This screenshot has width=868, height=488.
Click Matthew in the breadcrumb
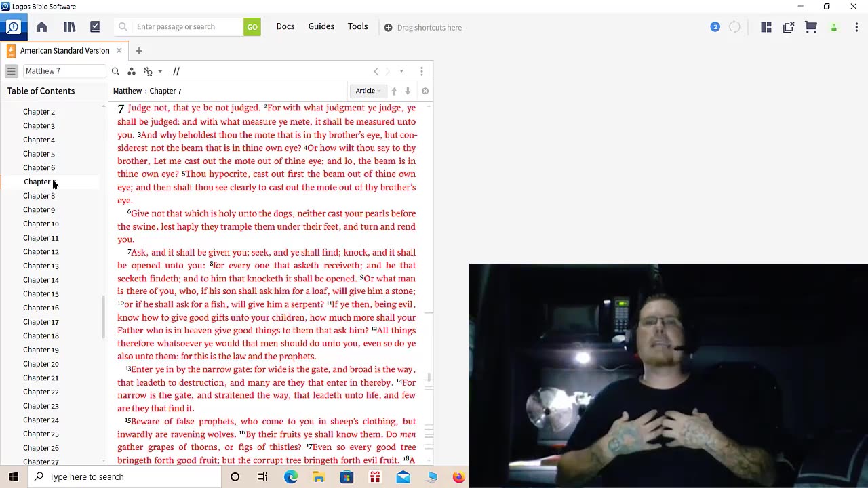tap(127, 91)
